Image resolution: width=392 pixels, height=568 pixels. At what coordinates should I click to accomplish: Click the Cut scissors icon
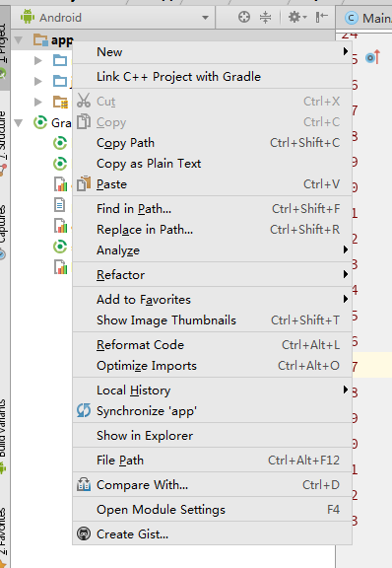point(84,101)
